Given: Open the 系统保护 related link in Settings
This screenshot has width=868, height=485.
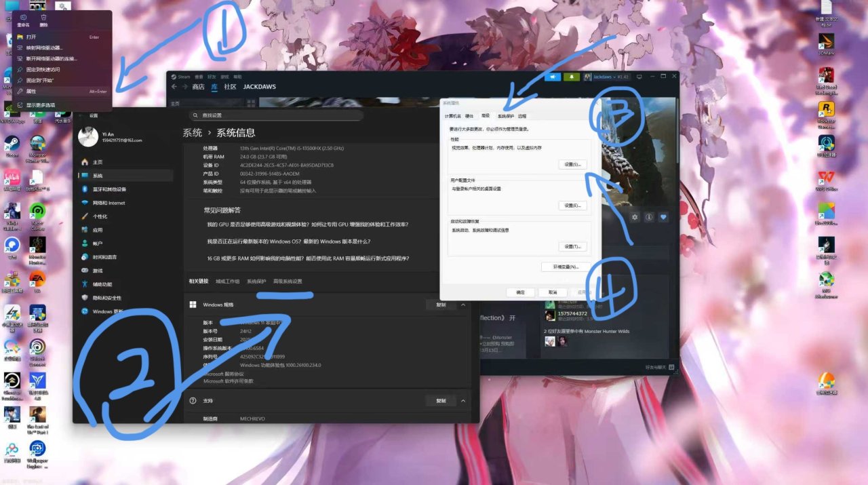Looking at the screenshot, I should tap(256, 281).
